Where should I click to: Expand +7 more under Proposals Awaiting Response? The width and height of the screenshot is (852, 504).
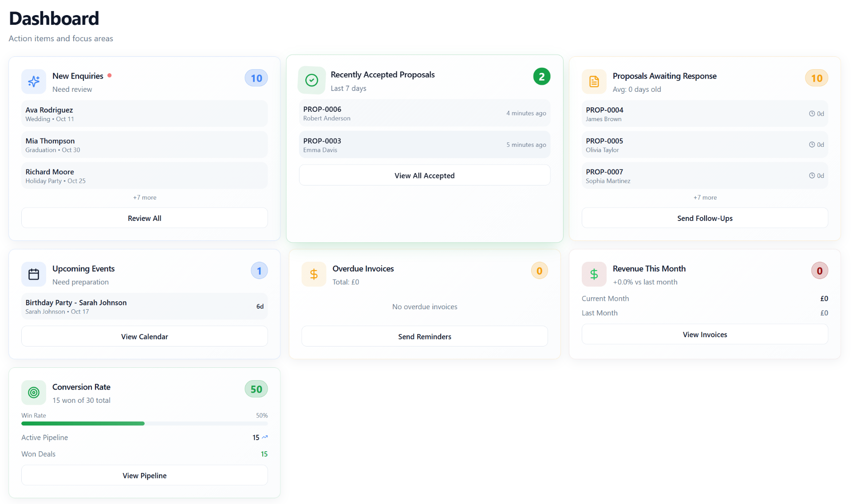[705, 197]
